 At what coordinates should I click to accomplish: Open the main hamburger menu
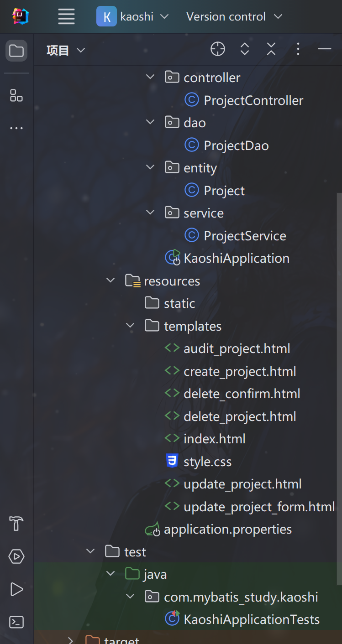point(66,17)
